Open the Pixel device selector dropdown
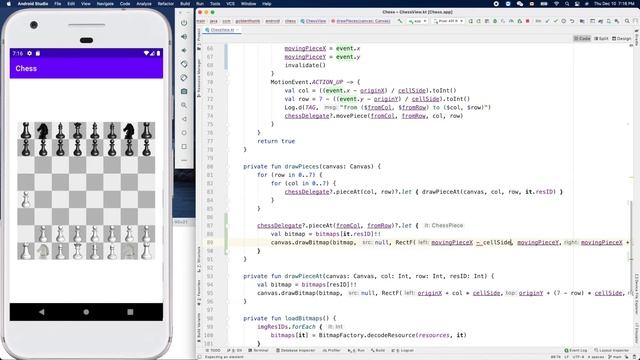 [448, 21]
